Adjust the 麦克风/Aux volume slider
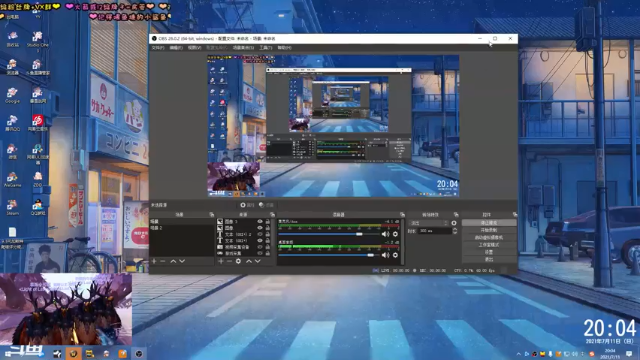Screen dimensions: 640x360 coord(329,234)
